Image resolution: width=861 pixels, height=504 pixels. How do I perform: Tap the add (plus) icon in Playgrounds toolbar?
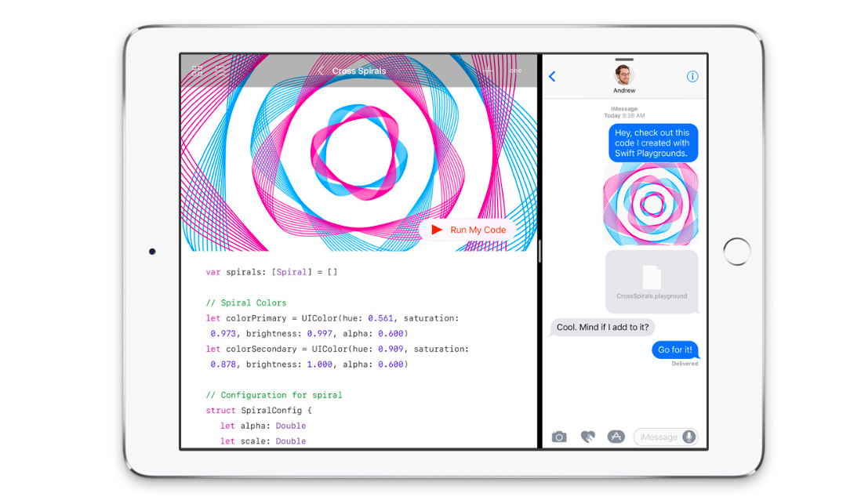(488, 71)
